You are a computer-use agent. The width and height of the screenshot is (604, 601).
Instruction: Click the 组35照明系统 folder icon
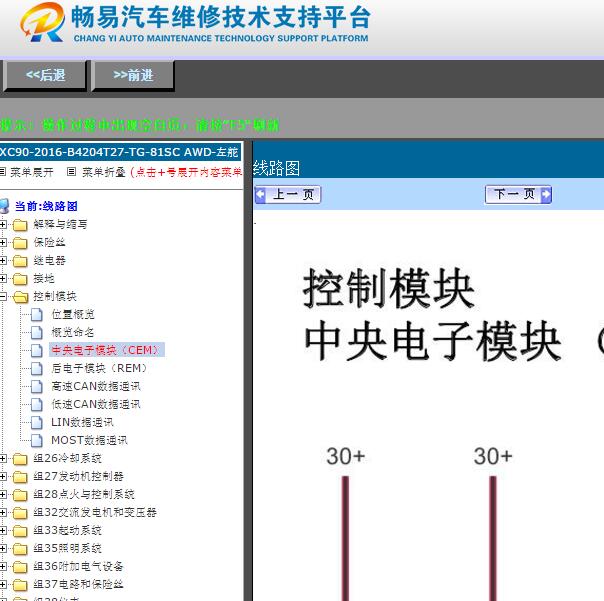pyautogui.click(x=20, y=549)
